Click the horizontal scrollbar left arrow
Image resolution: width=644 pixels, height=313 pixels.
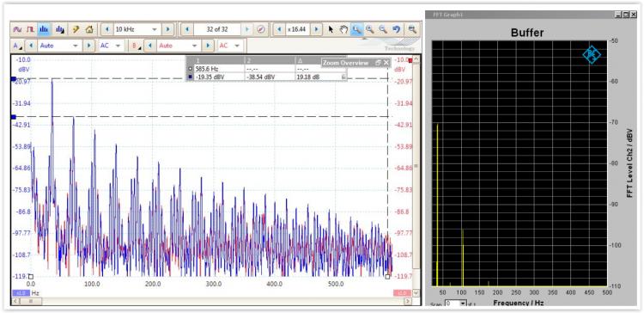[x=15, y=302]
